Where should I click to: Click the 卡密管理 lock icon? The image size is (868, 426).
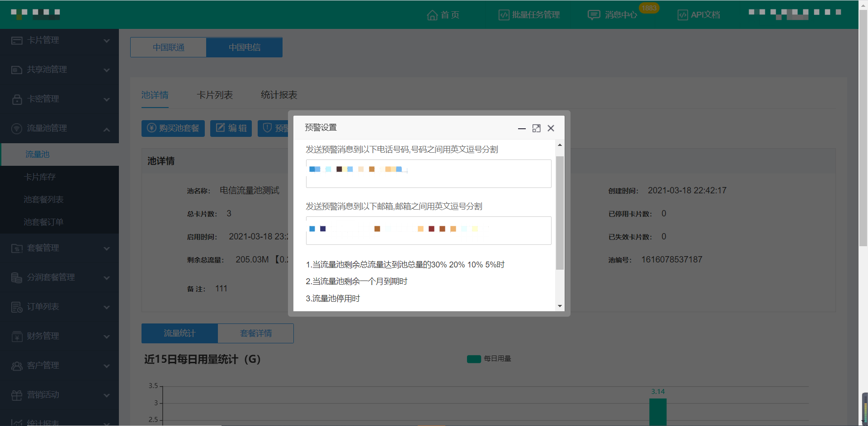17,99
